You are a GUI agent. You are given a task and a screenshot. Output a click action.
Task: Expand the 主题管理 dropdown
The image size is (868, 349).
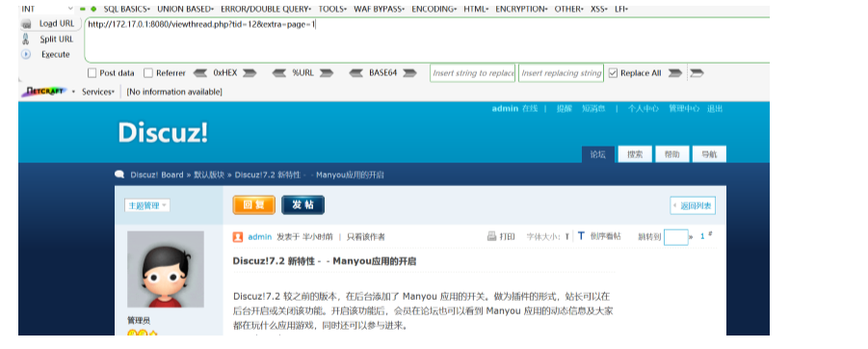point(147,205)
